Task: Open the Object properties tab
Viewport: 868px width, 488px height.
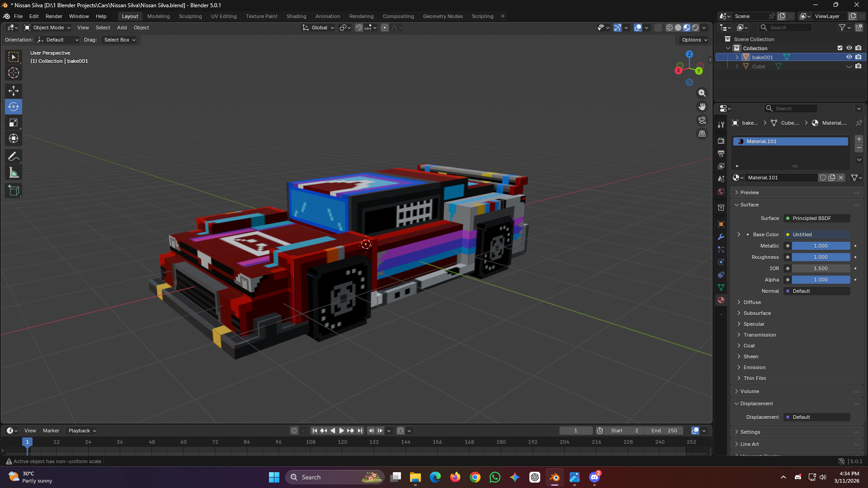Action: tap(721, 224)
